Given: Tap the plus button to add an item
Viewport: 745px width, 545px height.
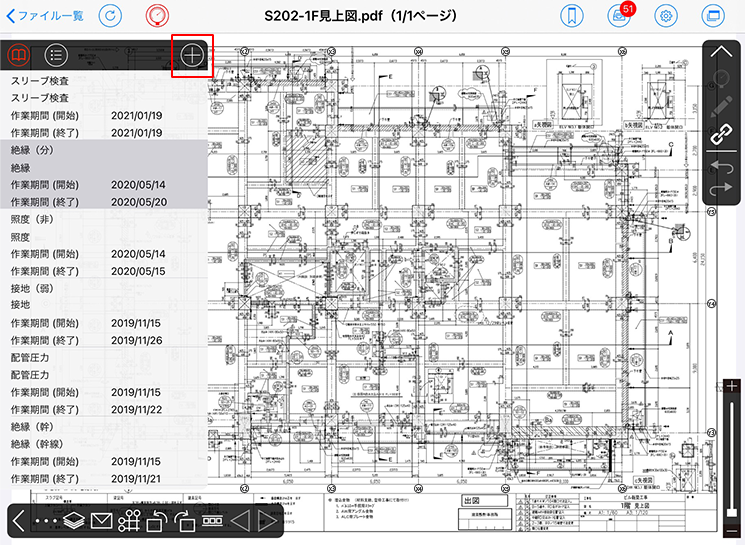Looking at the screenshot, I should pos(193,55).
